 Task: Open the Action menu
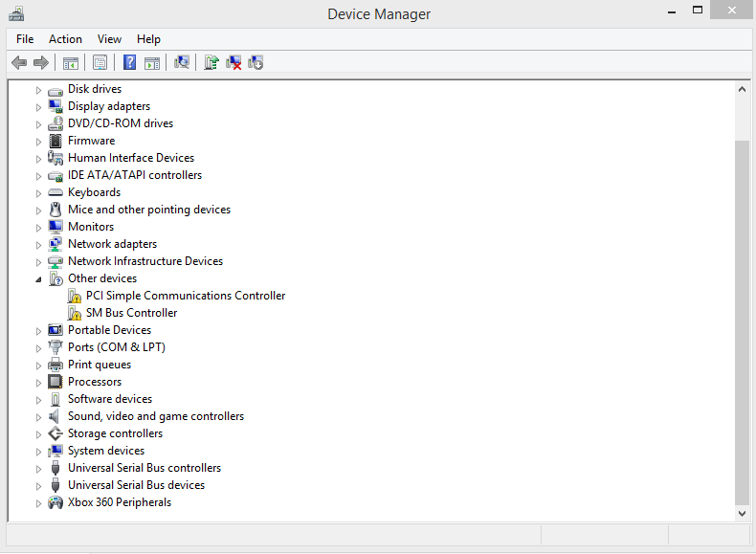point(65,39)
